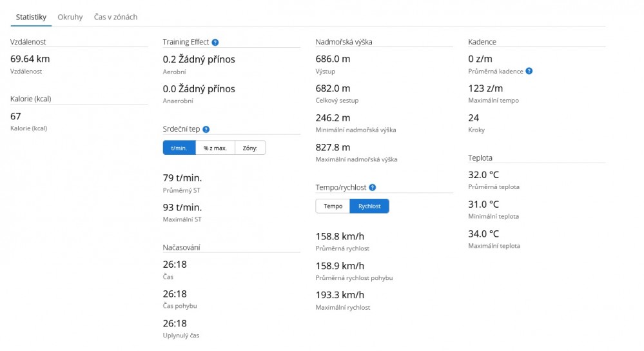Click the help icon next to Training Effect
Viewport: 644px width, 351px height.
click(x=215, y=43)
